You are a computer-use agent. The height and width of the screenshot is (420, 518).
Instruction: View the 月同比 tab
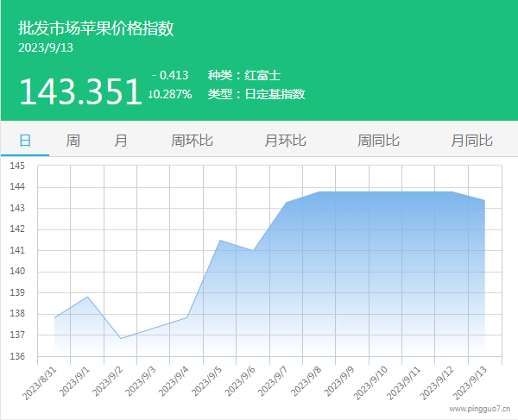(471, 141)
